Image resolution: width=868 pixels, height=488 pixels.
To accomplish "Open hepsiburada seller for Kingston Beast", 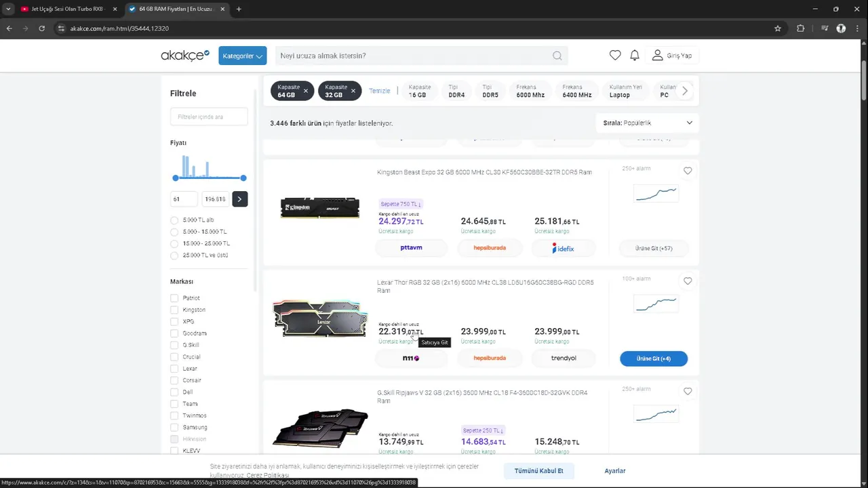I will (490, 248).
